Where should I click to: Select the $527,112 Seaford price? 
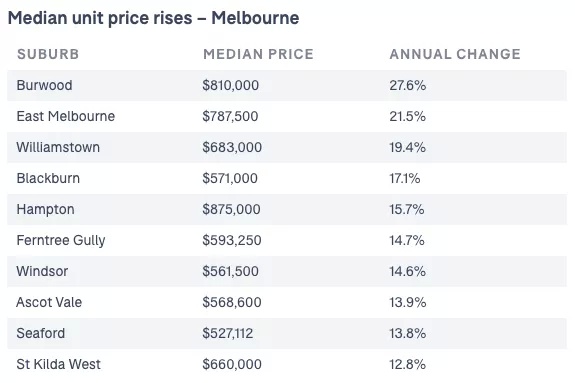point(228,333)
